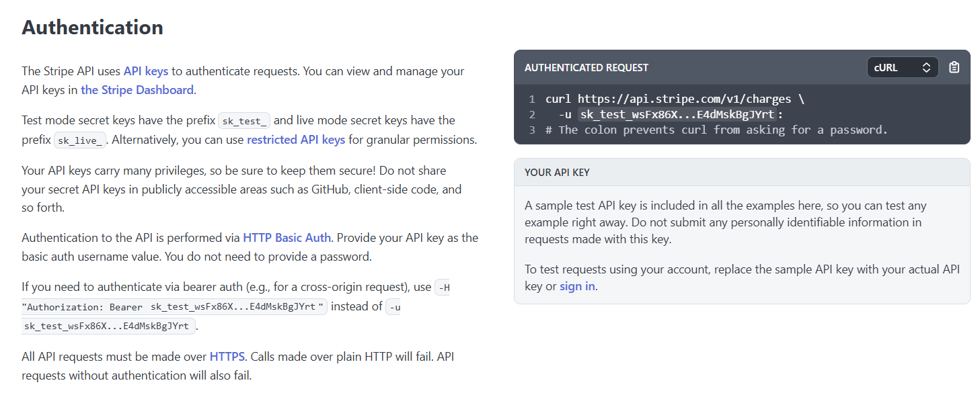
Task: Click the YOUR API KEY header label
Action: 557,172
